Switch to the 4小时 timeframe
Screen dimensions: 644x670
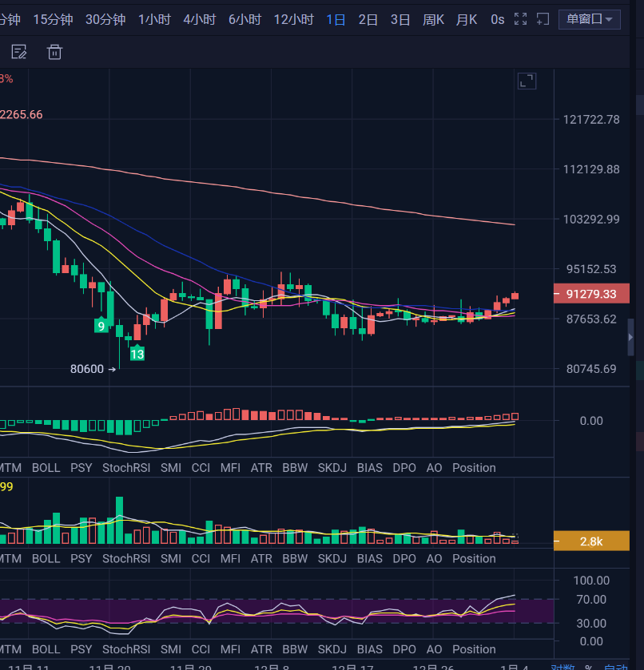coord(199,19)
